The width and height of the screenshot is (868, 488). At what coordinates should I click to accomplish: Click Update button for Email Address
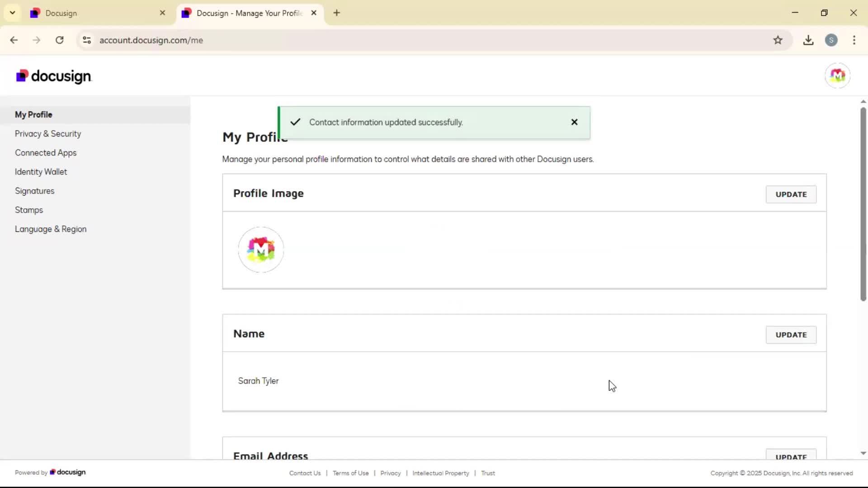tap(791, 455)
